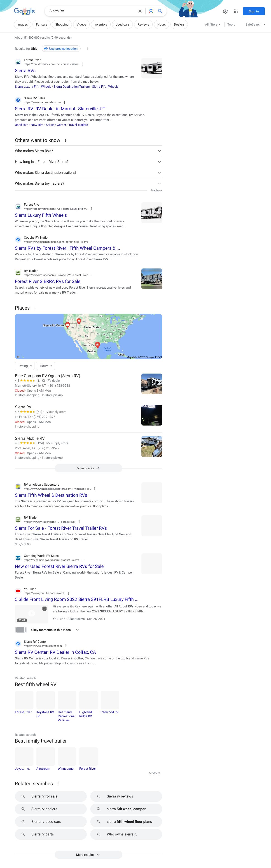Open the three-dot menu beside Others want to know
The height and width of the screenshot is (868, 271).
click(65, 141)
